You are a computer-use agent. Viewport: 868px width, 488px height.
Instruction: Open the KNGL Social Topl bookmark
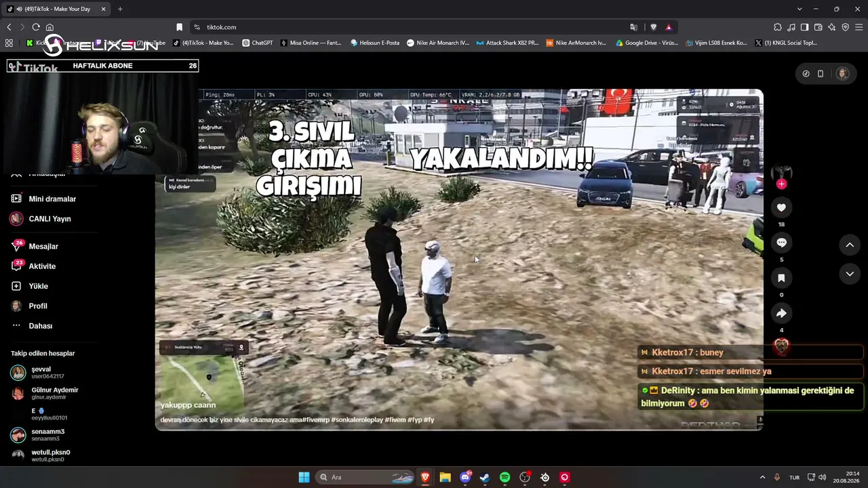785,43
